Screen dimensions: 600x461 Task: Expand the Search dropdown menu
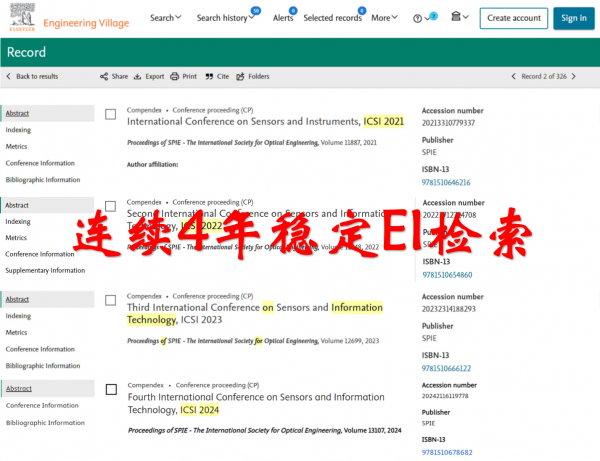click(165, 18)
